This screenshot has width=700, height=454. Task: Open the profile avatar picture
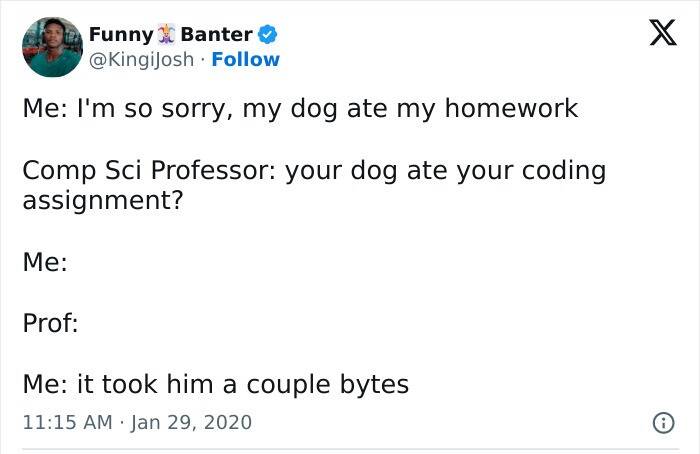52,47
